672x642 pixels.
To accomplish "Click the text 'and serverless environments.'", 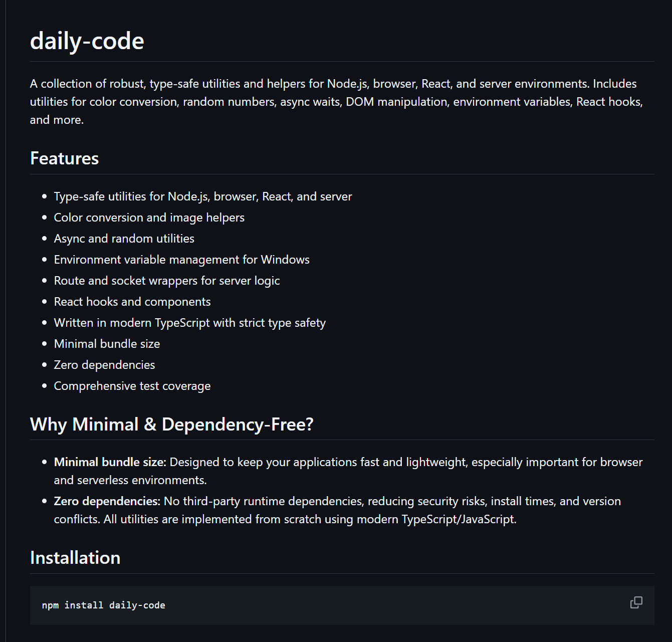I will tap(130, 480).
